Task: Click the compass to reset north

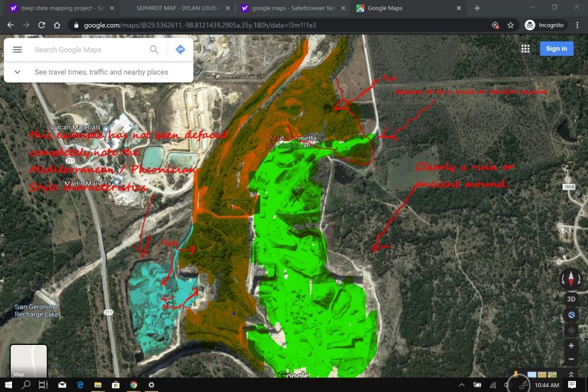Action: (x=571, y=279)
